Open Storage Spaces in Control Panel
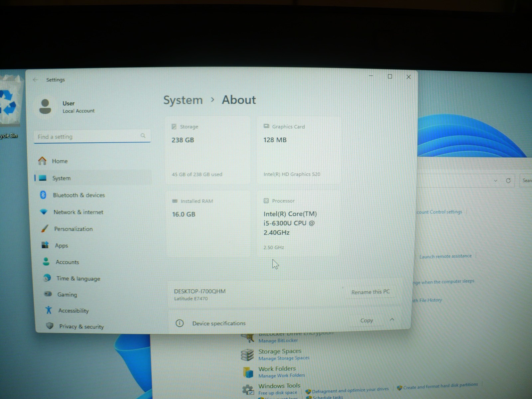Screen dimensions: 532x399 point(280,351)
